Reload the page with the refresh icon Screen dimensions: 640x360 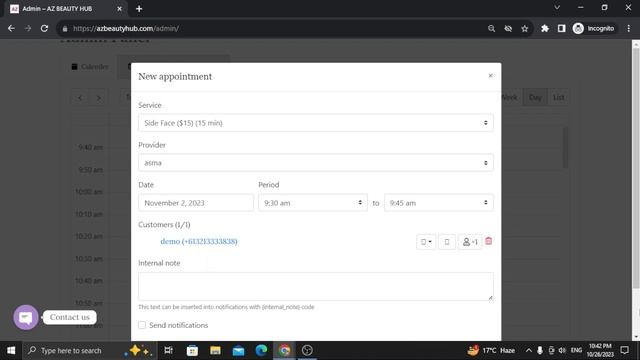[x=44, y=29]
